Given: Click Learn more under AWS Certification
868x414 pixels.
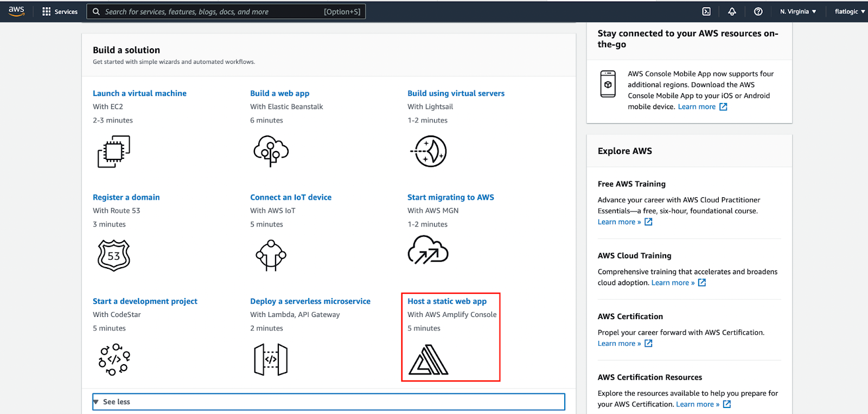Looking at the screenshot, I should click(619, 343).
